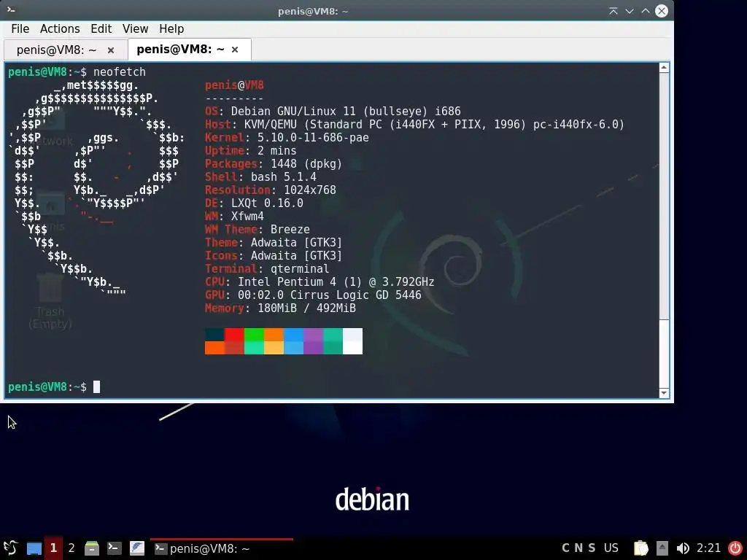Open the clipboard manager tray icon

(x=640, y=548)
